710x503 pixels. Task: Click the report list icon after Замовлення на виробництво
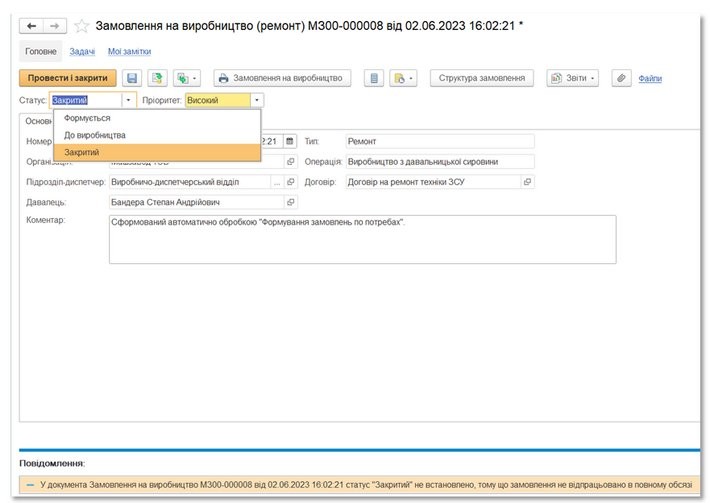[373, 77]
